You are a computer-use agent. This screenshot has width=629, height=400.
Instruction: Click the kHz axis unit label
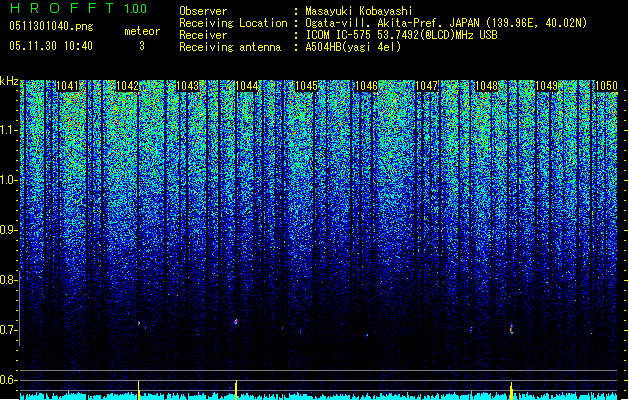(x=9, y=81)
